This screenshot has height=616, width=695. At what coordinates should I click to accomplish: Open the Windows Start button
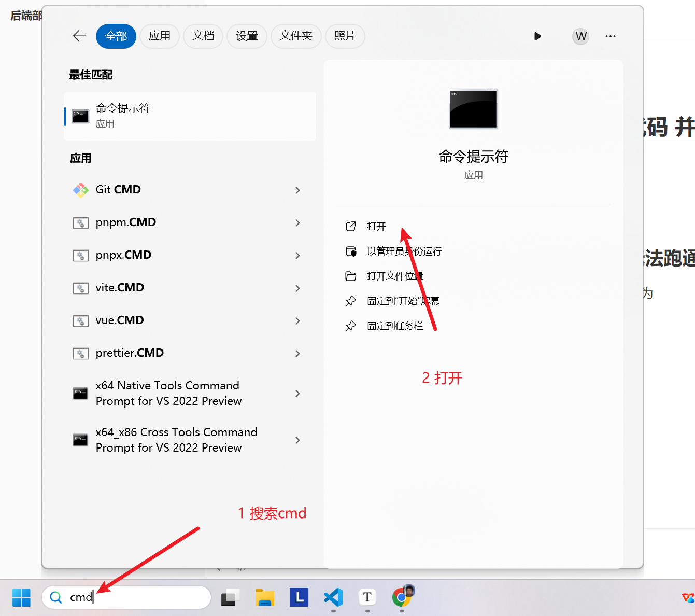coord(21,597)
